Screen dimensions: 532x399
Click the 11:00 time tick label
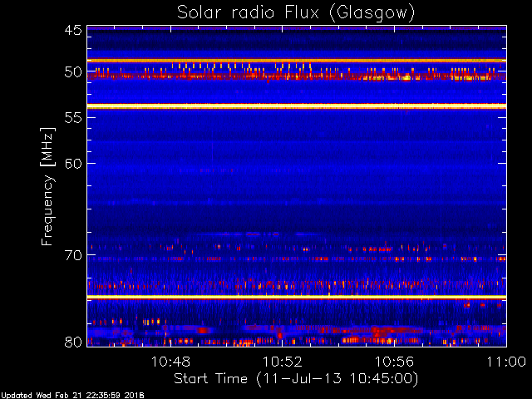(x=506, y=362)
